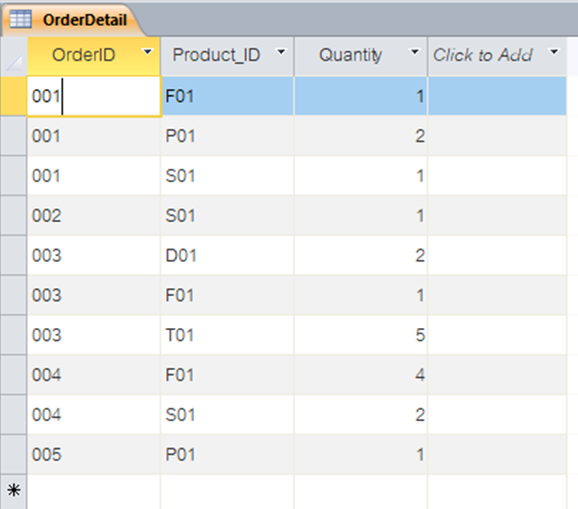Click the datasheet icon on OrderDetail tab
The width and height of the screenshot is (578, 509).
click(20, 19)
